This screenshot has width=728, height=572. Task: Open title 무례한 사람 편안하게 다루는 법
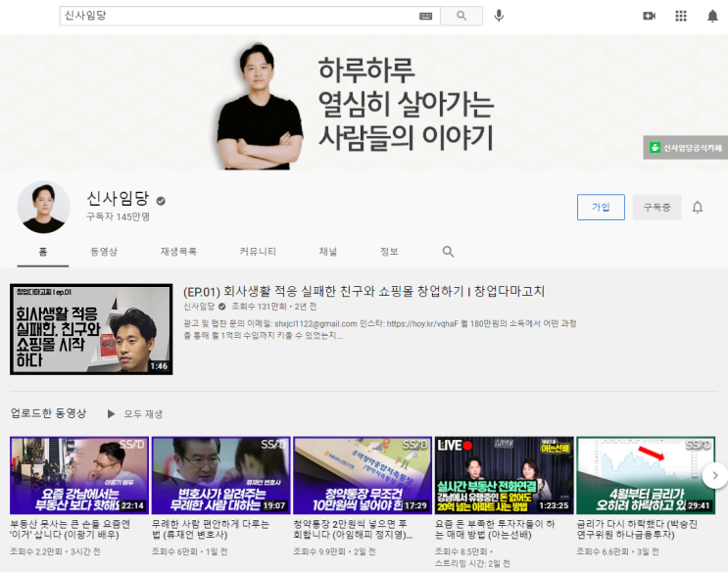coord(211,529)
